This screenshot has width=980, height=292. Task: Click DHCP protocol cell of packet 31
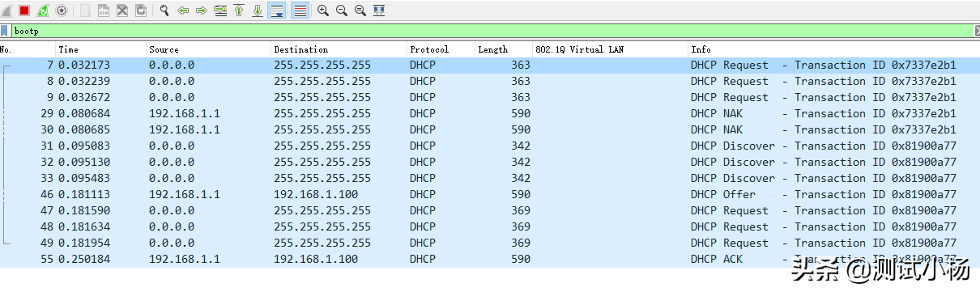pyautogui.click(x=422, y=146)
